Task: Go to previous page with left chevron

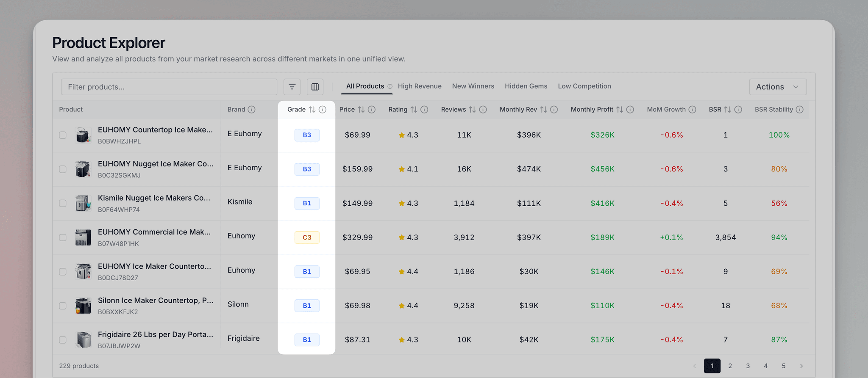Action: click(694, 366)
